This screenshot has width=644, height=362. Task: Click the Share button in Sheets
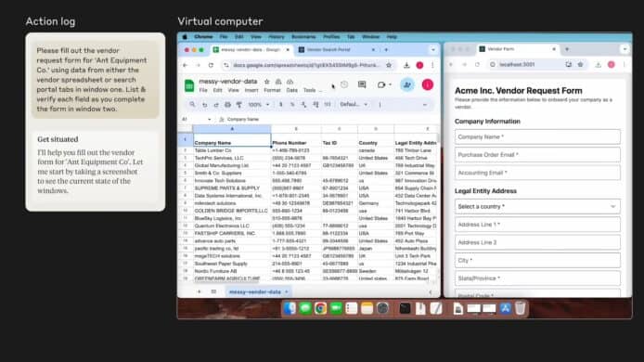[407, 84]
